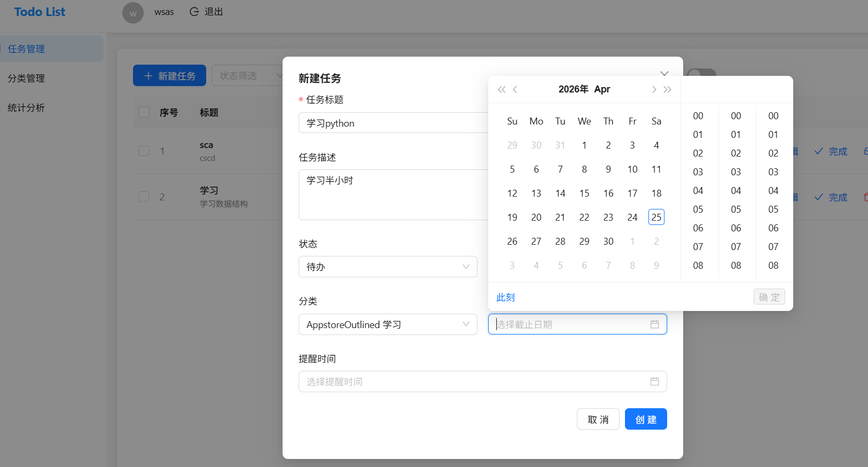Click the 创建 button to create task
The image size is (868, 467).
pos(645,419)
